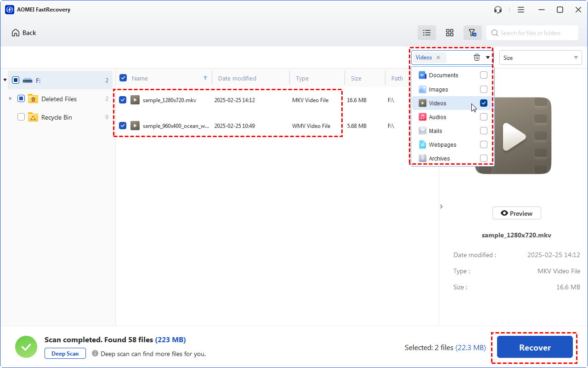Click the MKV Video File type cell

click(311, 100)
